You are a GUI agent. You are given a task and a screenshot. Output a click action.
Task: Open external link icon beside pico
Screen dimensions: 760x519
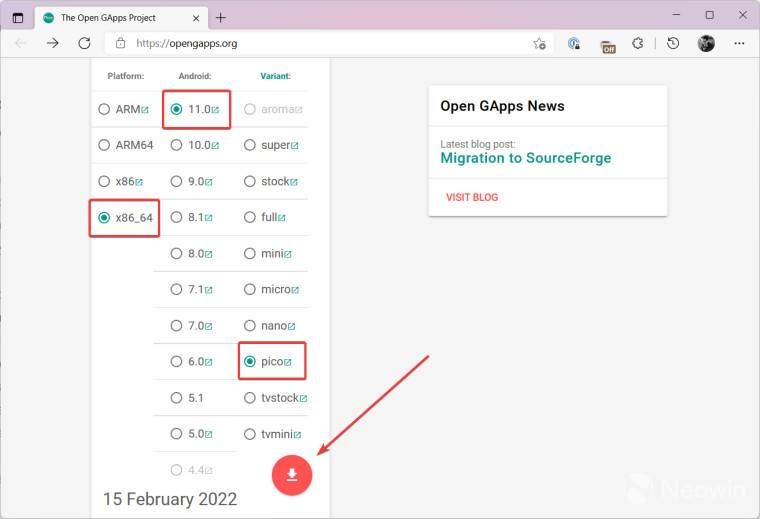pos(288,362)
